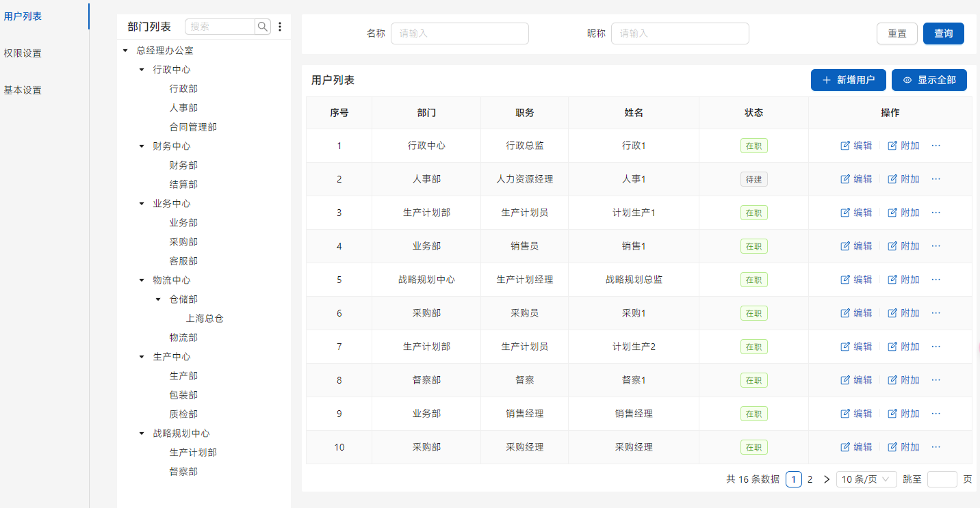
Task: Click the 新增用户 button
Action: pos(848,80)
